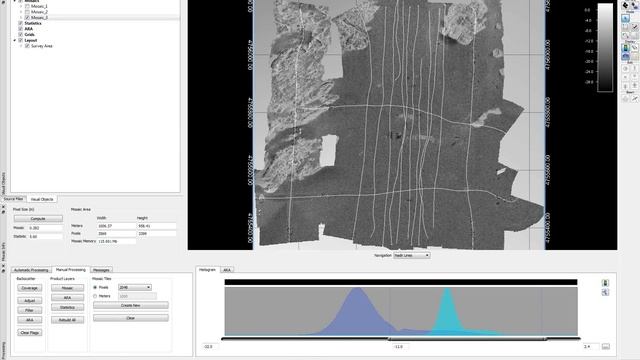Click the blue shaded-surface display icon in right toolbar
The width and height of the screenshot is (640, 360).
click(x=626, y=57)
